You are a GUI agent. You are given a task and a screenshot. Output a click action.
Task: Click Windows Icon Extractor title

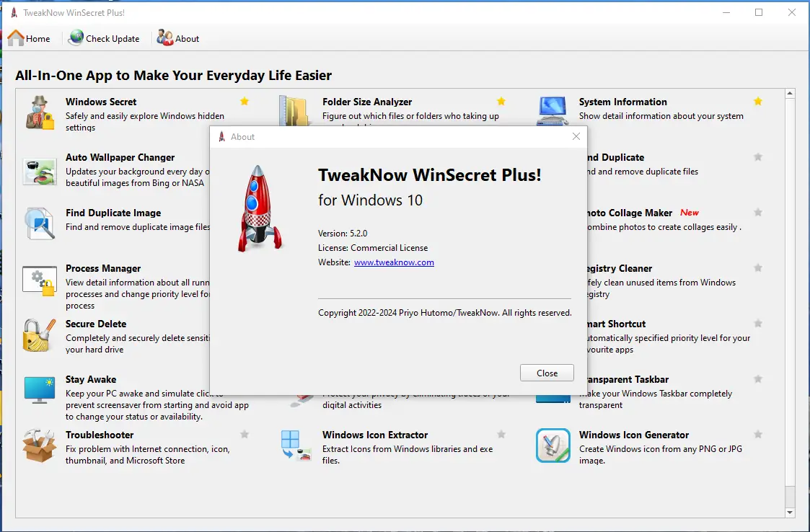pyautogui.click(x=375, y=435)
